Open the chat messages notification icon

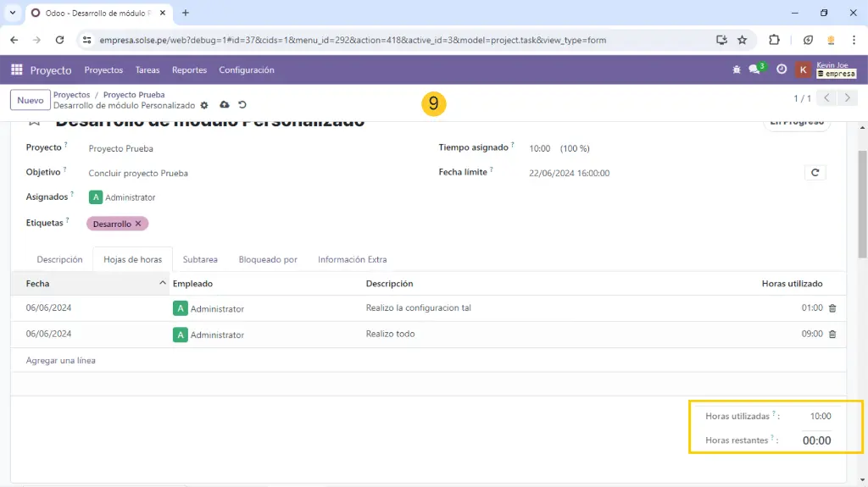[x=754, y=70]
